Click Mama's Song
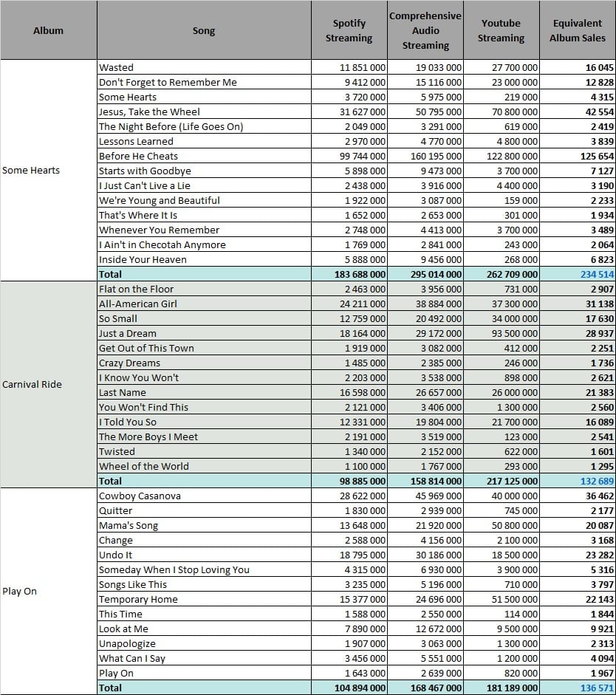The width and height of the screenshot is (616, 695). tap(204, 525)
